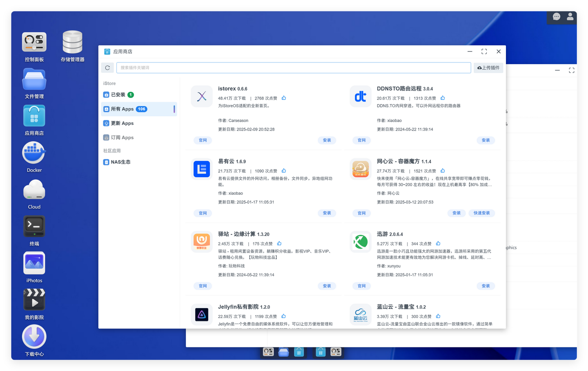Open 订阅 Apps in the sidebar
This screenshot has width=588, height=371.
139,138
